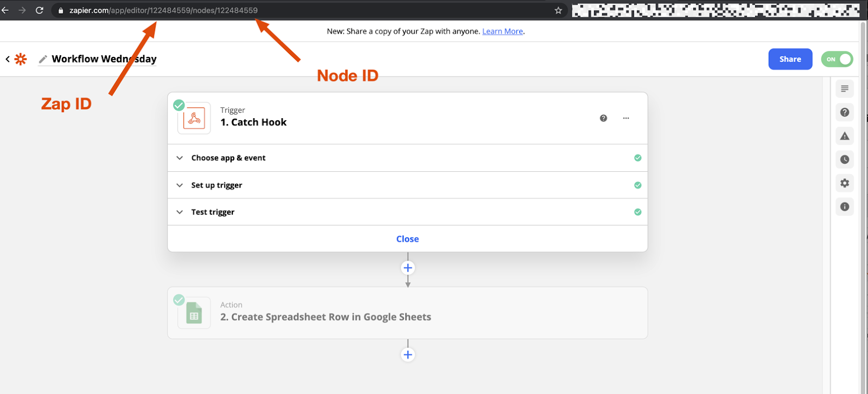This screenshot has height=394, width=868.
Task: Click help icon in Catch Hook header
Action: point(603,118)
